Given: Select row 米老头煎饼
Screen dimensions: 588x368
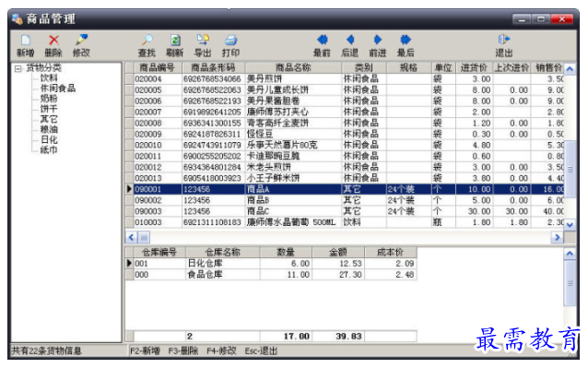Looking at the screenshot, I should coord(345,167).
